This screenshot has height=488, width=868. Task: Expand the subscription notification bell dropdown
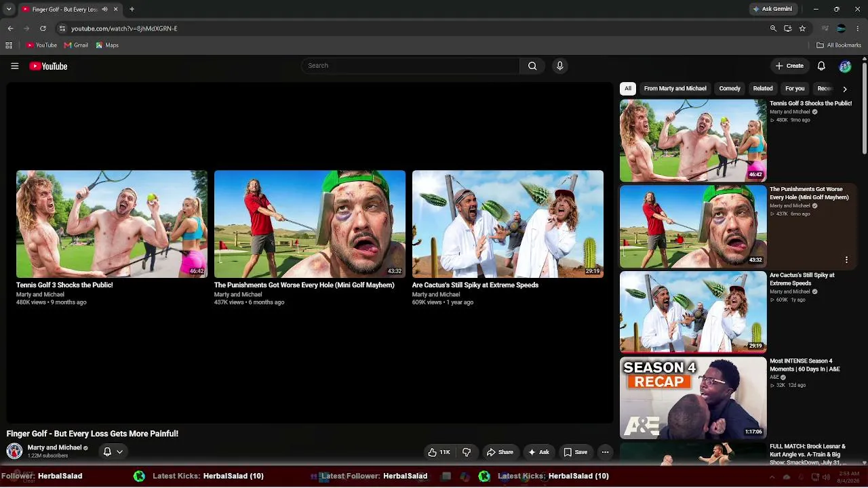[x=113, y=451]
